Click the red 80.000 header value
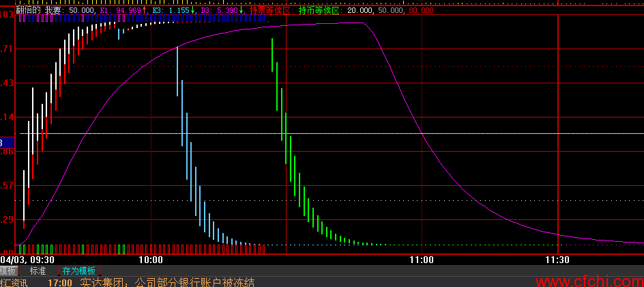 421,10
